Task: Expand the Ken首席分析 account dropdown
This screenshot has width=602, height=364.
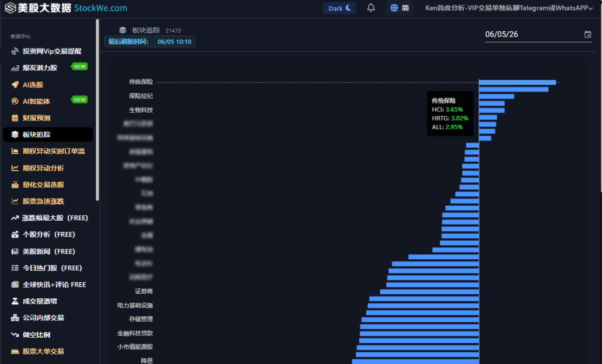Action: coord(509,8)
